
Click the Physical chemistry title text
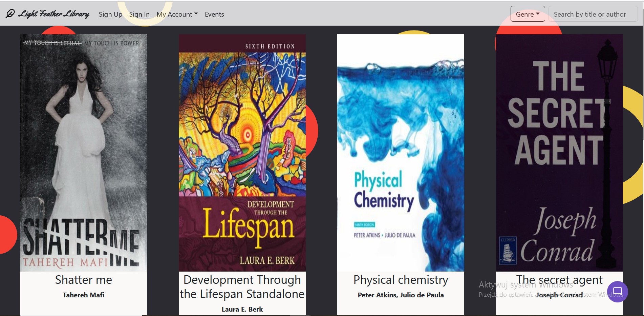(401, 280)
